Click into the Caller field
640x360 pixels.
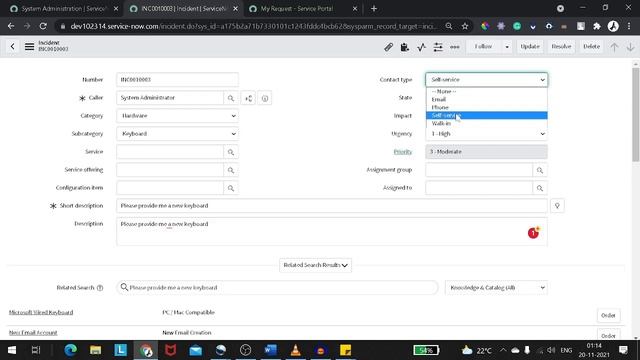170,98
